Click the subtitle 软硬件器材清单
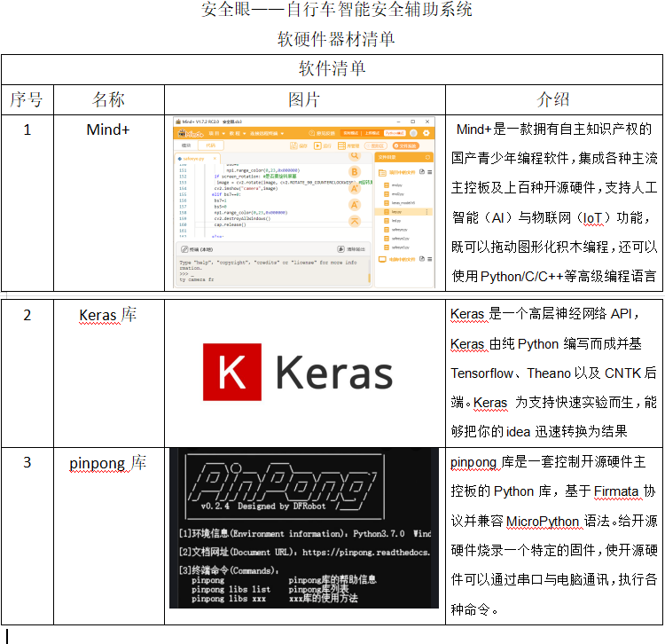The height and width of the screenshot is (644, 665). click(336, 39)
